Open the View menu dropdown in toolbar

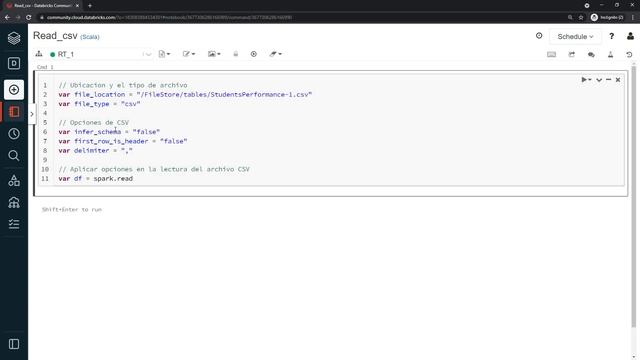214,54
